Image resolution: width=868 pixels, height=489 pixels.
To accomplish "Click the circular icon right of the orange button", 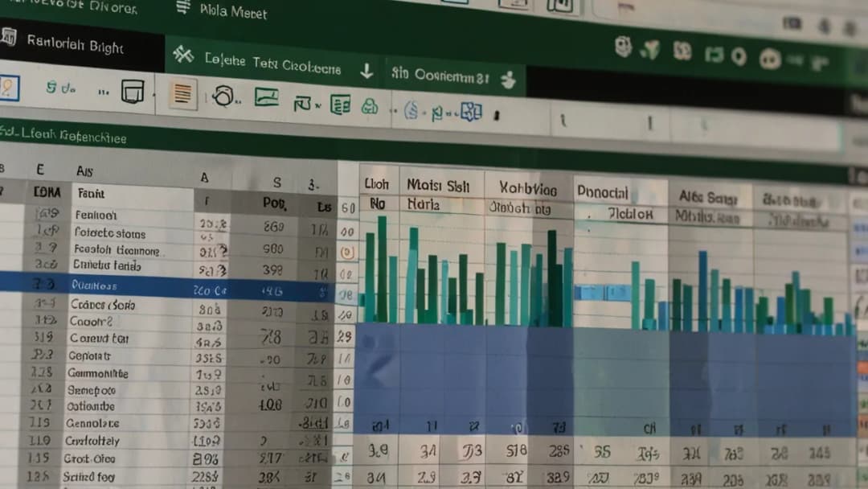I will click(x=223, y=97).
